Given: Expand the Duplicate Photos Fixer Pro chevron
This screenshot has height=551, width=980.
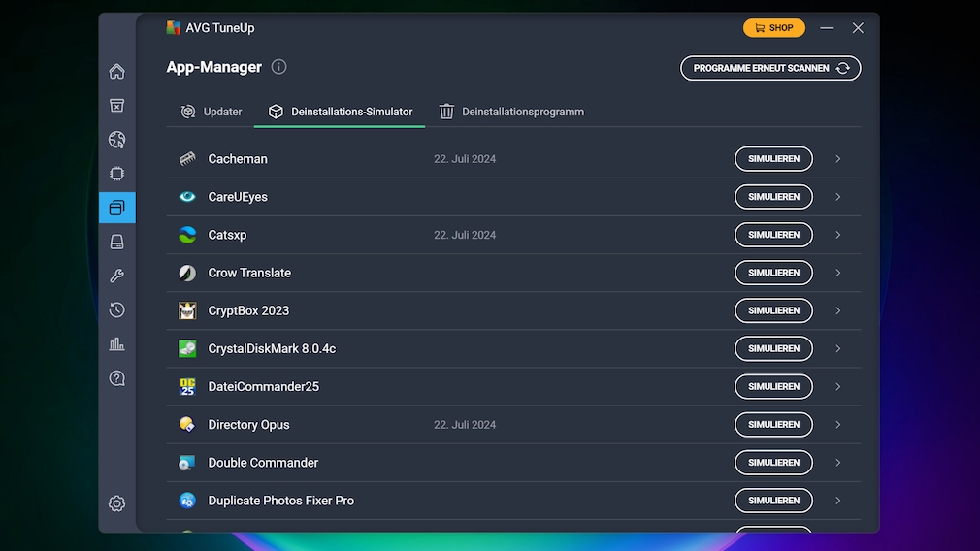Looking at the screenshot, I should coord(837,501).
